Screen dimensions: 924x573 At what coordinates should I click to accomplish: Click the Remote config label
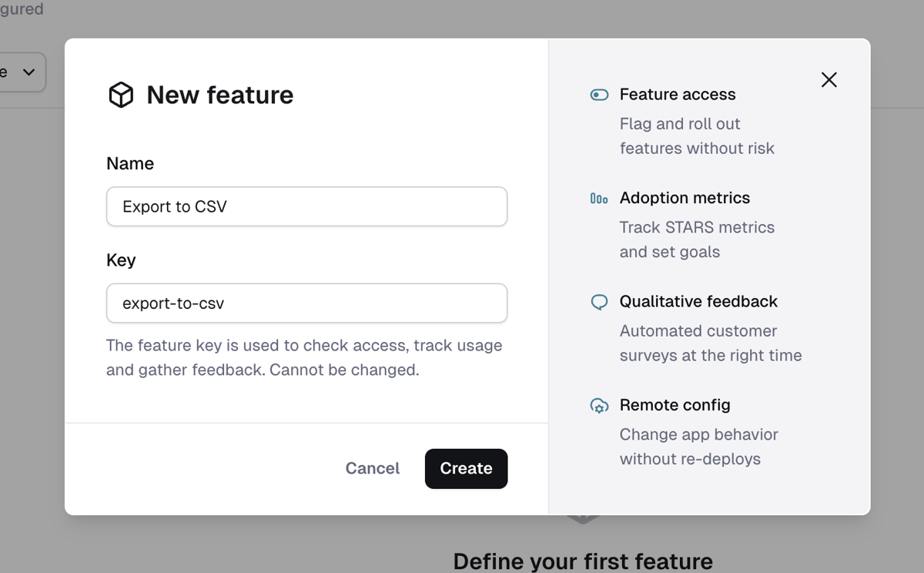click(675, 405)
